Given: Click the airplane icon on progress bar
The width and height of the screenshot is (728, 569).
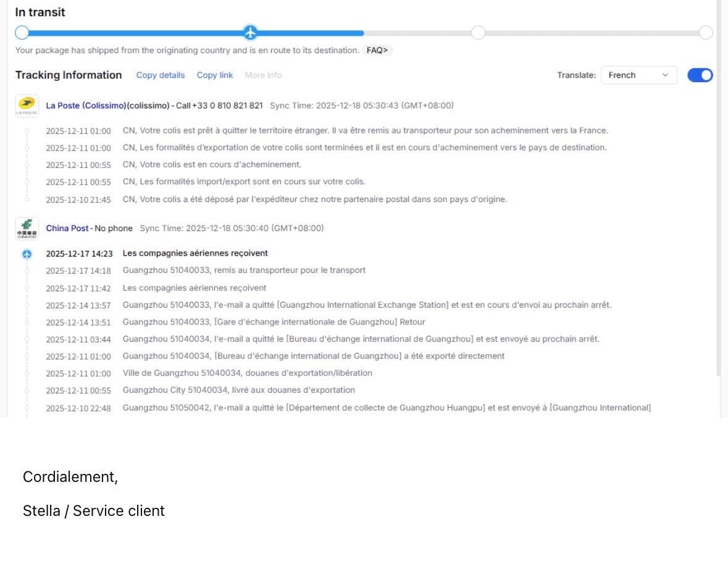Looking at the screenshot, I should [x=249, y=33].
